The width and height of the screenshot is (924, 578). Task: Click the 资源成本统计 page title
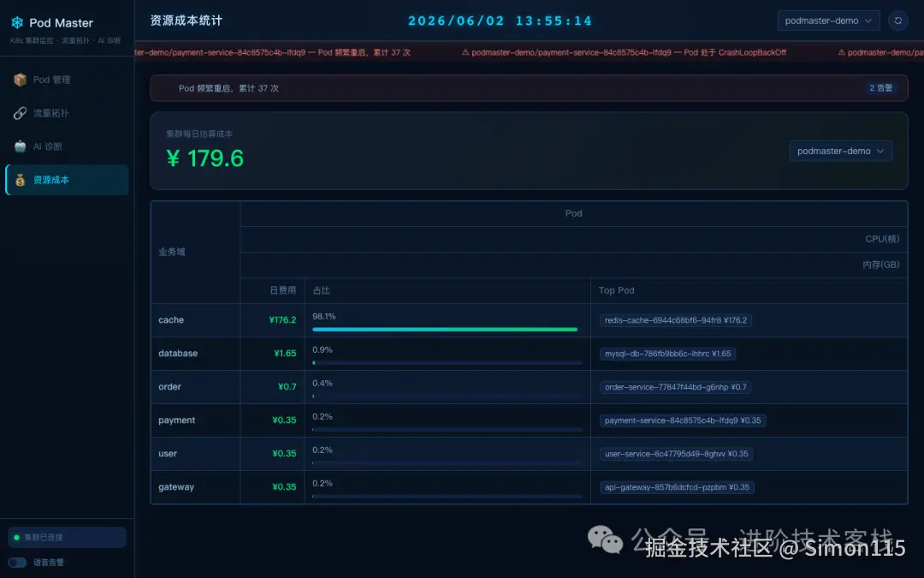[187, 21]
